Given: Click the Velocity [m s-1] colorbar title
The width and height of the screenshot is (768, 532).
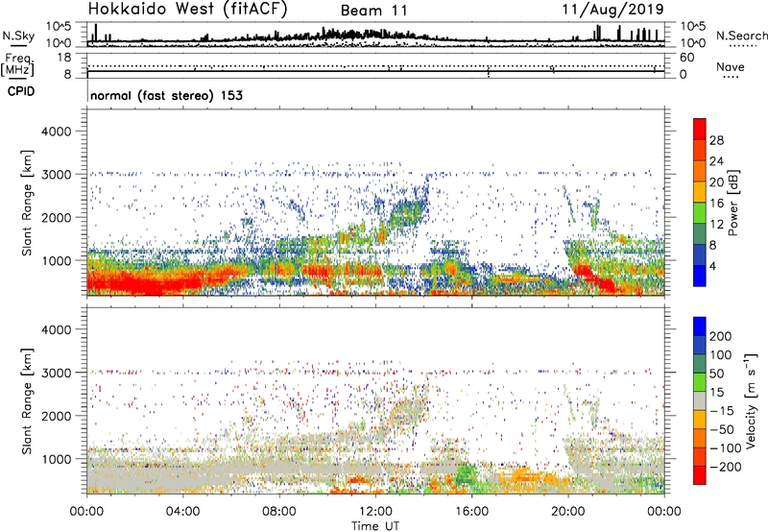Looking at the screenshot, I should 751,400.
